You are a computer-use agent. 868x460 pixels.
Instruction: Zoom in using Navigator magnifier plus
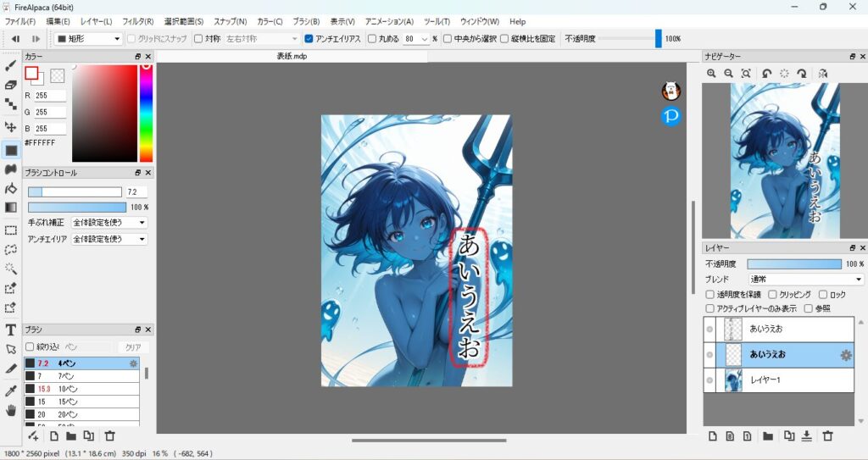click(711, 73)
